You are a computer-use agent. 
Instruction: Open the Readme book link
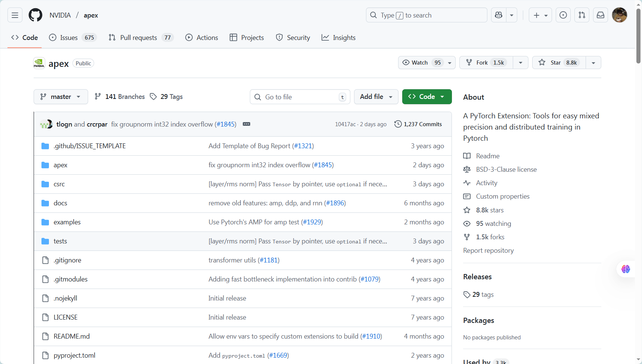pyautogui.click(x=481, y=156)
